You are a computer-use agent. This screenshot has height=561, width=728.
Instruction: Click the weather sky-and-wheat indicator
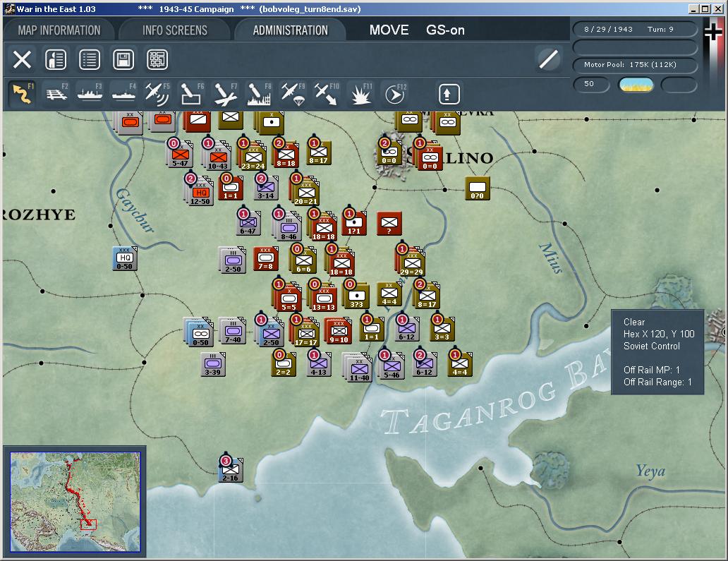point(636,85)
